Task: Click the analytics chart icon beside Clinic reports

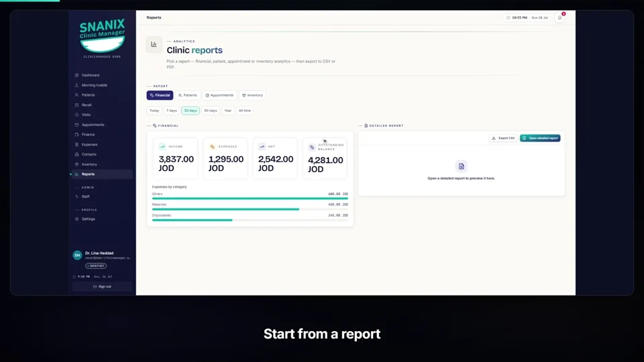Action: (154, 44)
